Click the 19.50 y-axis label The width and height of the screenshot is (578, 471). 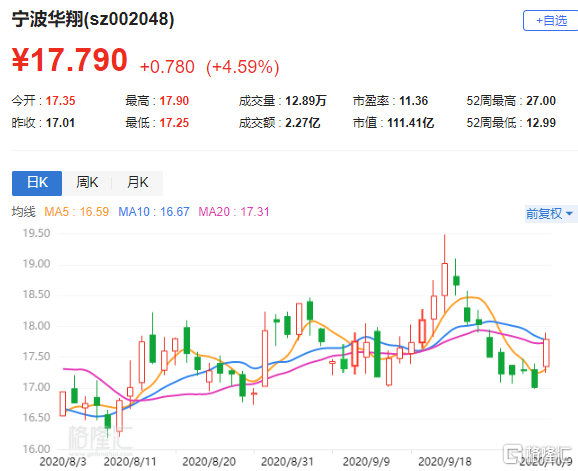(x=36, y=233)
